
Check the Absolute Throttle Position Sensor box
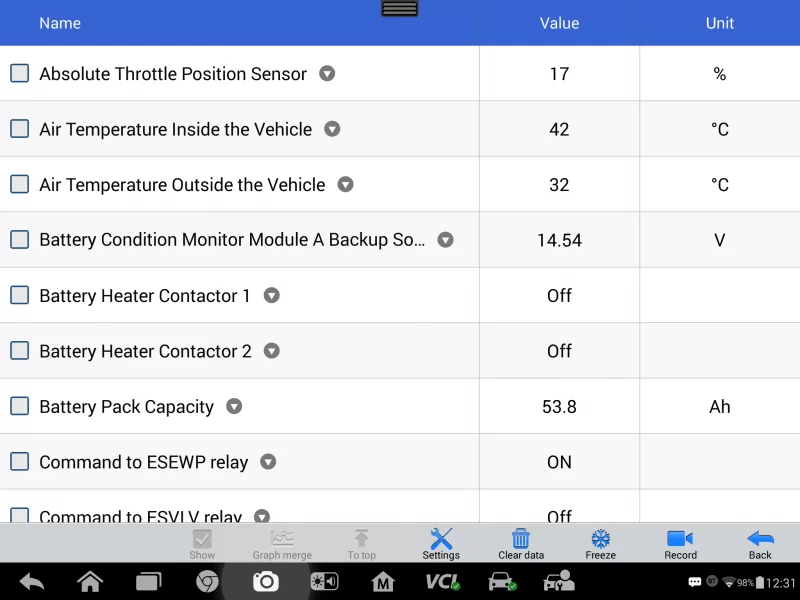pyautogui.click(x=19, y=73)
